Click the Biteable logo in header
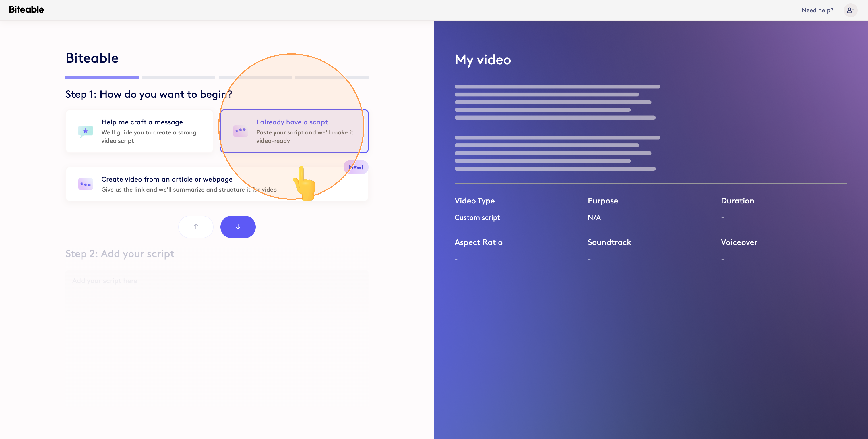The width and height of the screenshot is (868, 439). 26,10
